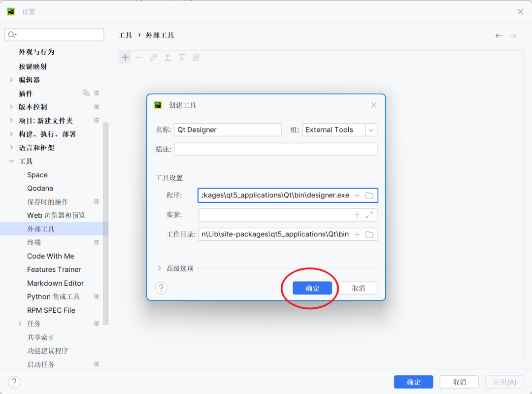532x394 pixels.
Task: Click the translate icon beside 插件
Action: point(86,93)
